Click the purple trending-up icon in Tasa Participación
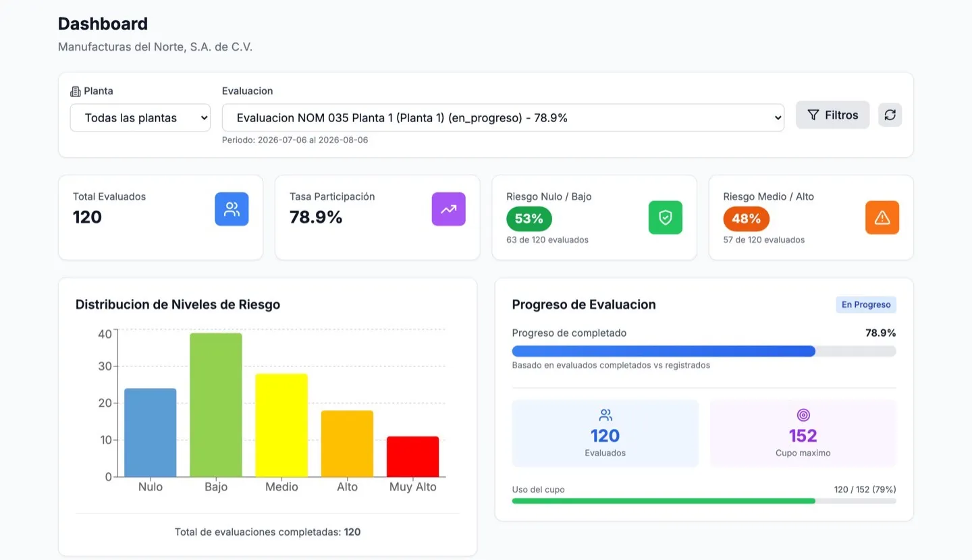Image resolution: width=972 pixels, height=560 pixels. tap(448, 209)
